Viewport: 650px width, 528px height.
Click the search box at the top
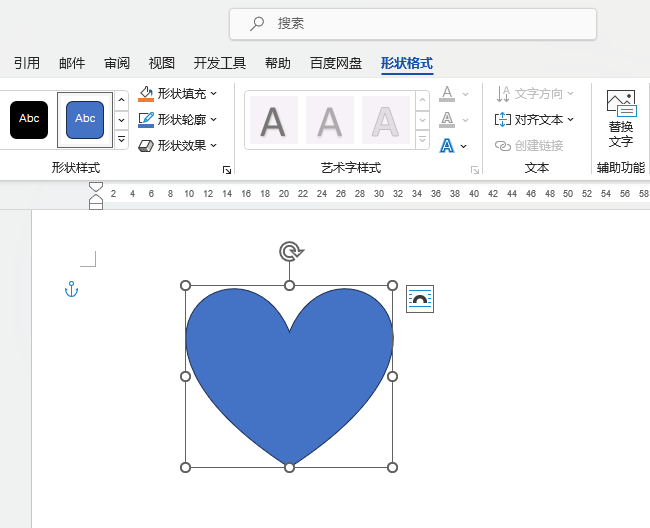(412, 24)
